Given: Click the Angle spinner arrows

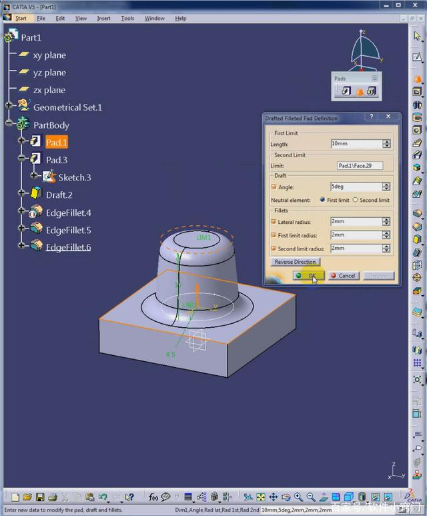Looking at the screenshot, I should [x=386, y=187].
